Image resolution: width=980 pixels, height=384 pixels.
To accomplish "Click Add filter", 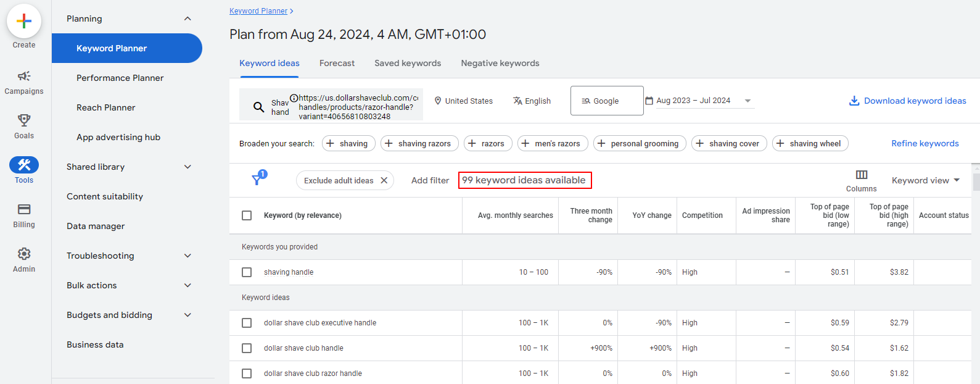I will pyautogui.click(x=430, y=180).
